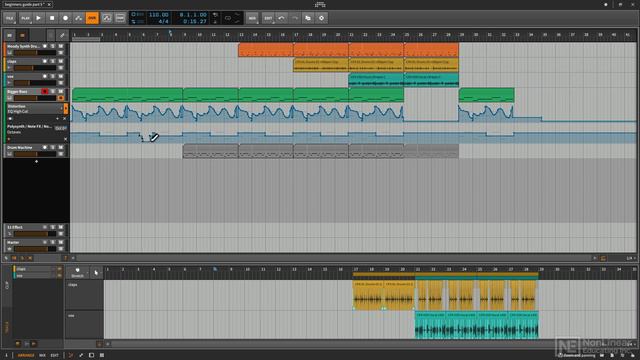
Task: Open the settings gear in the toolbar
Action: tap(322, 18)
